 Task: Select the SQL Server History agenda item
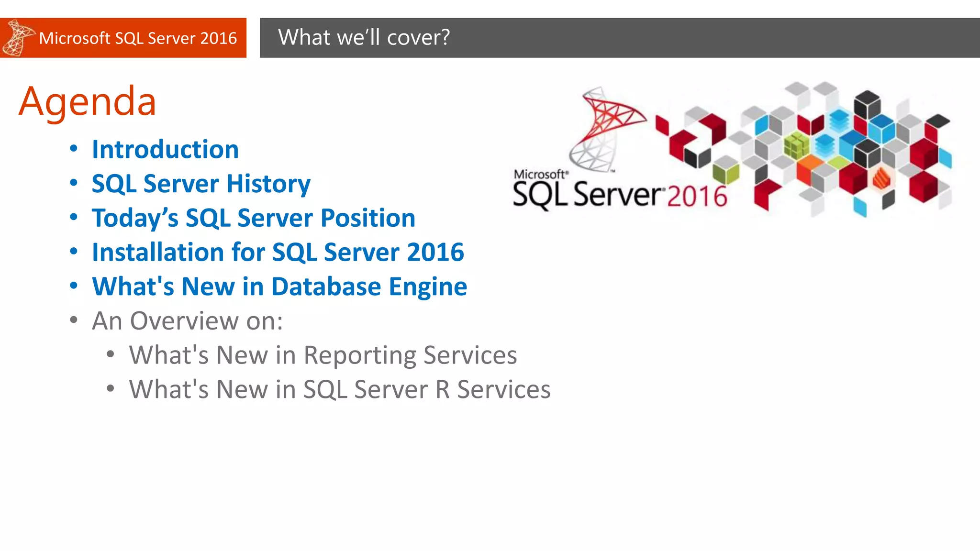tap(201, 184)
